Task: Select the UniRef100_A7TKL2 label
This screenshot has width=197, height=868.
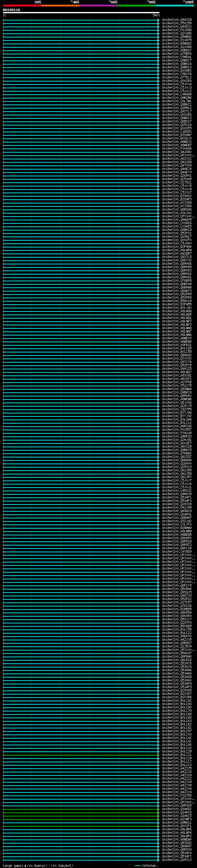Action: click(177, 78)
